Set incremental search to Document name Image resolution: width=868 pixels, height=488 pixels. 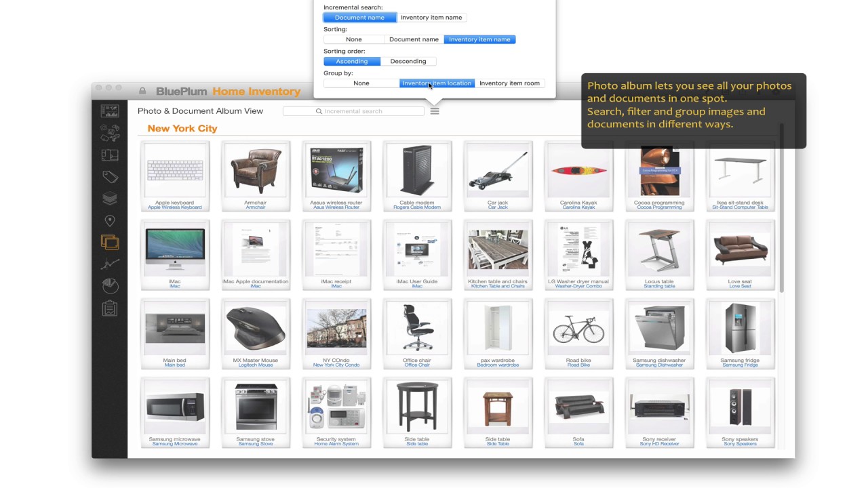(x=359, y=18)
